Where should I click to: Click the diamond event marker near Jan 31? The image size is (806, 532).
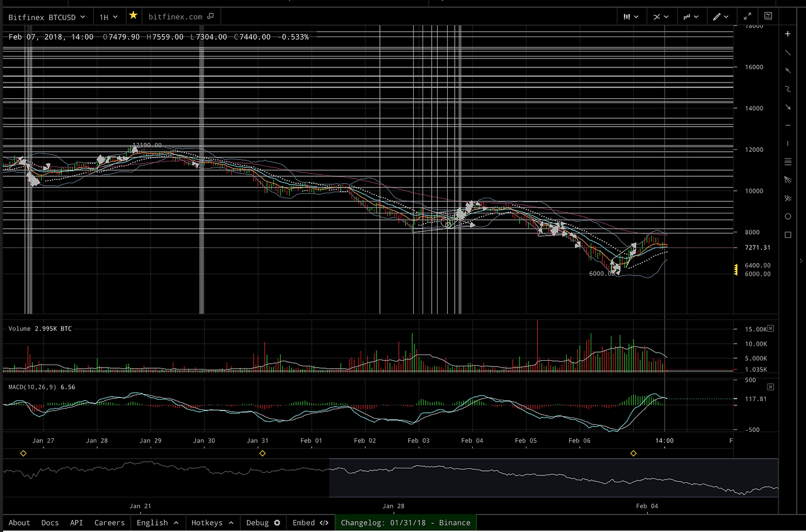pyautogui.click(x=263, y=453)
